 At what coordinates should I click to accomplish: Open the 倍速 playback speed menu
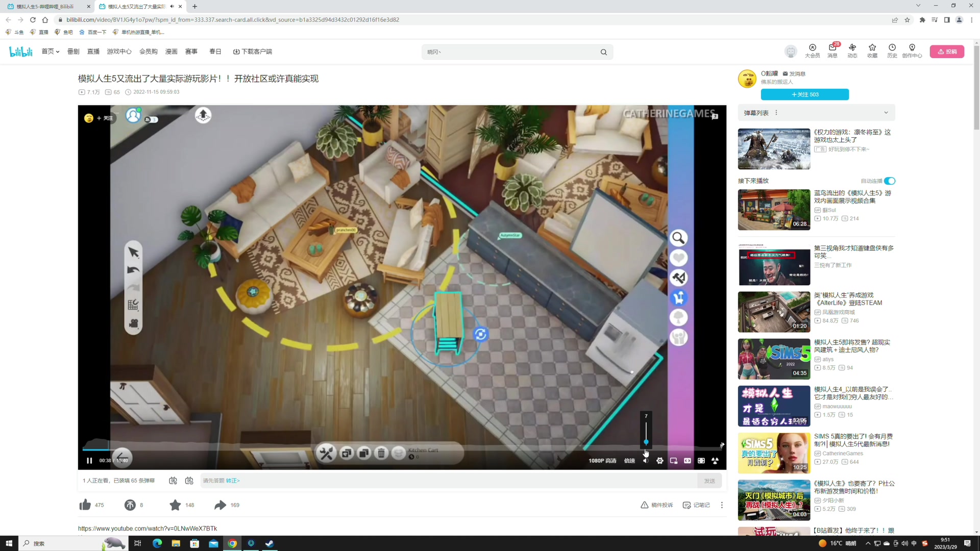(x=629, y=461)
